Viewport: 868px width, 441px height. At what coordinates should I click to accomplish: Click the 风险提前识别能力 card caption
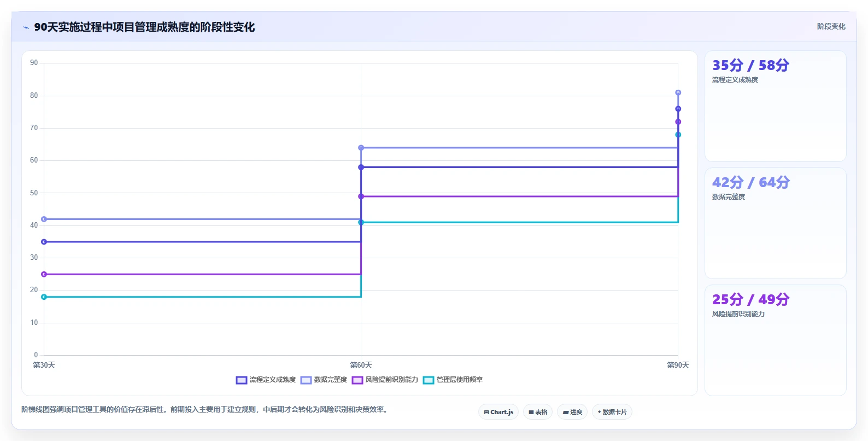[738, 314]
